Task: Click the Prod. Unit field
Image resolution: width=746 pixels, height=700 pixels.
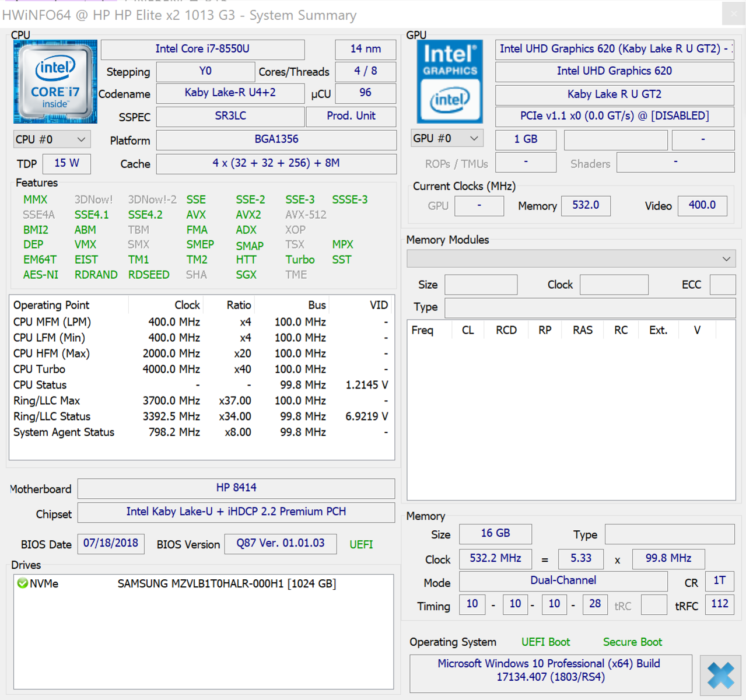Action: (351, 116)
